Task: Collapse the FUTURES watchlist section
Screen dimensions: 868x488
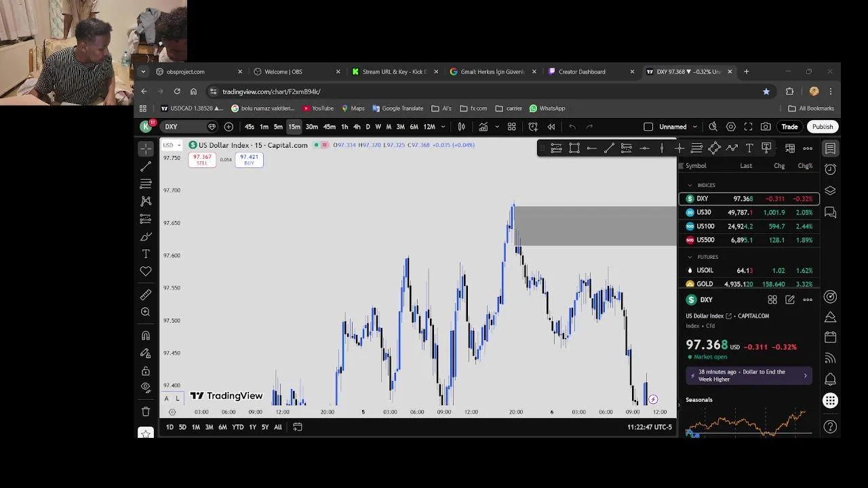Action: pyautogui.click(x=690, y=257)
